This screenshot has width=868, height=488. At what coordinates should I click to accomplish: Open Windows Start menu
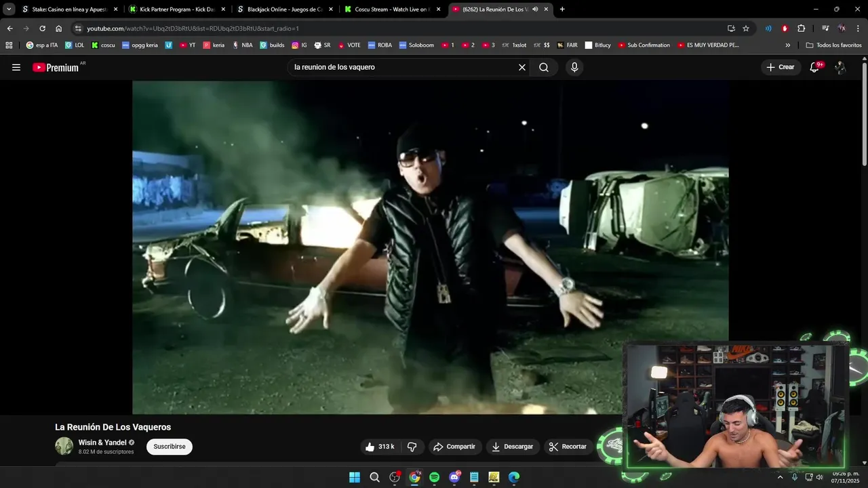coord(355,477)
